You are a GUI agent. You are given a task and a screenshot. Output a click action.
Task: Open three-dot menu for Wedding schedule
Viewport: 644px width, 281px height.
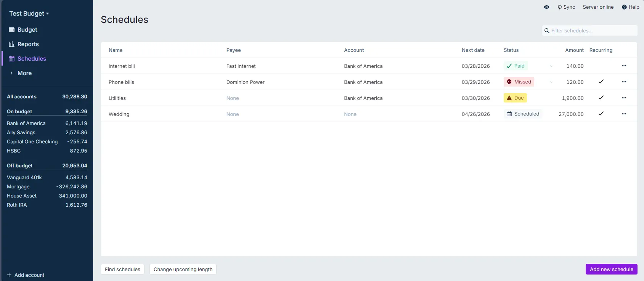(624, 114)
